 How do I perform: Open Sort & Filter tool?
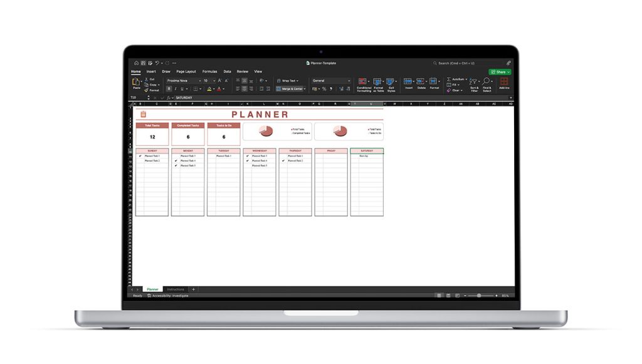pyautogui.click(x=474, y=82)
